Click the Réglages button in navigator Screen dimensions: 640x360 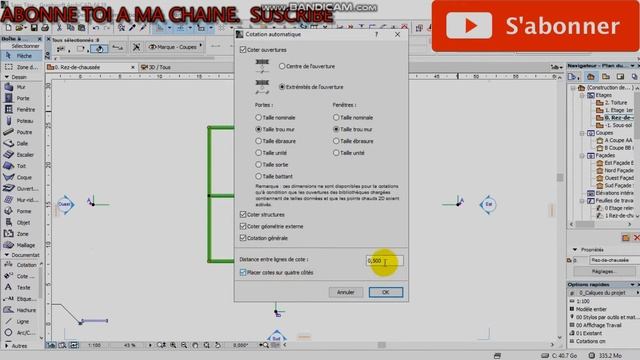(604, 271)
